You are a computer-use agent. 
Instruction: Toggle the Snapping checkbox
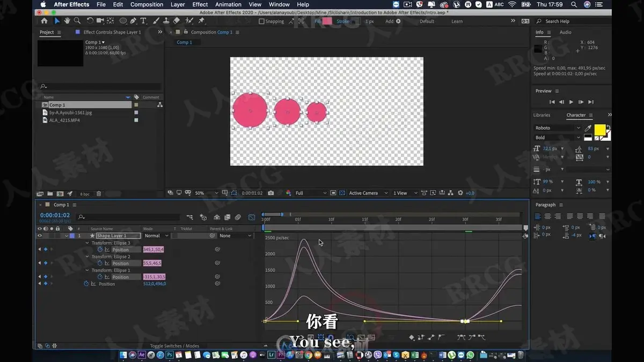pos(261,21)
